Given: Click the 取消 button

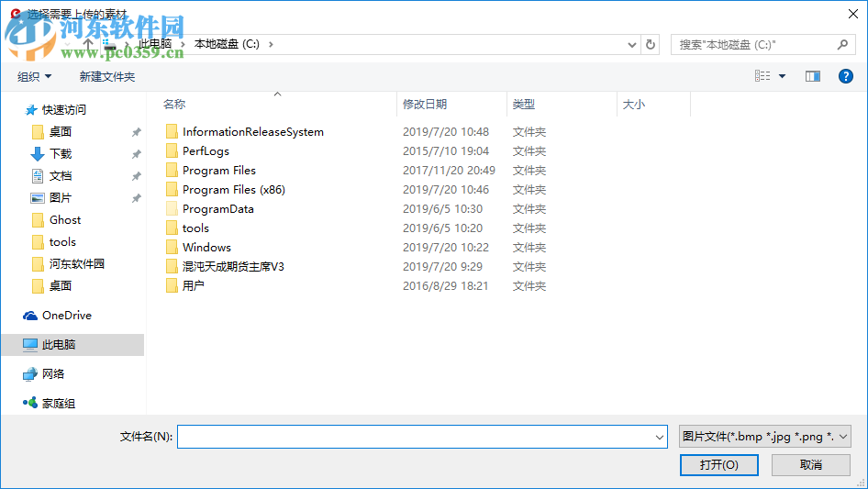Looking at the screenshot, I should tap(811, 464).
